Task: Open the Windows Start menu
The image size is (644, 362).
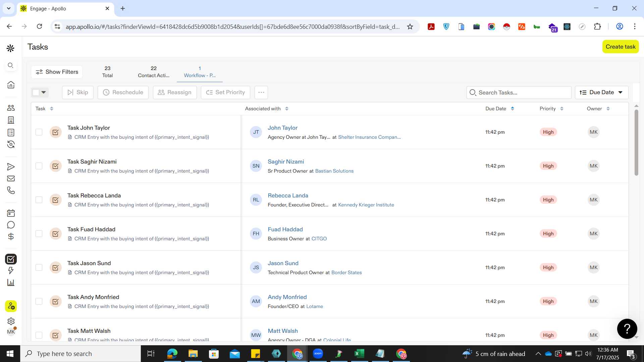Action: (10, 354)
